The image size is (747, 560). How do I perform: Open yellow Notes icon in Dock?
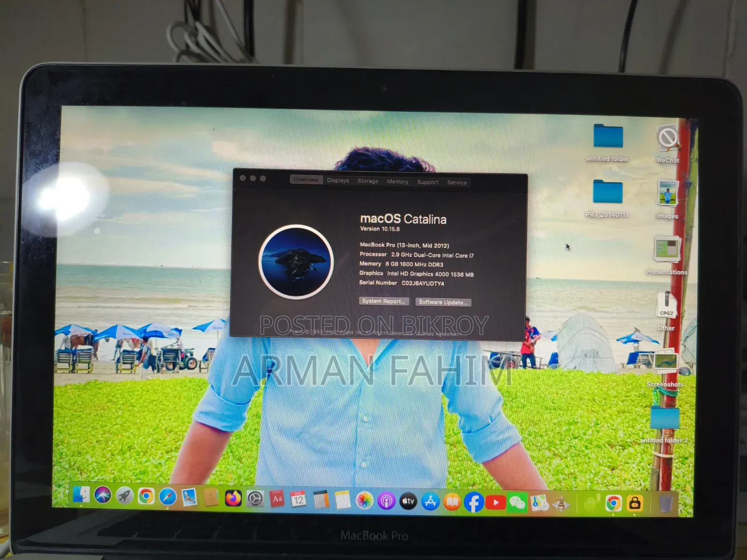click(343, 500)
